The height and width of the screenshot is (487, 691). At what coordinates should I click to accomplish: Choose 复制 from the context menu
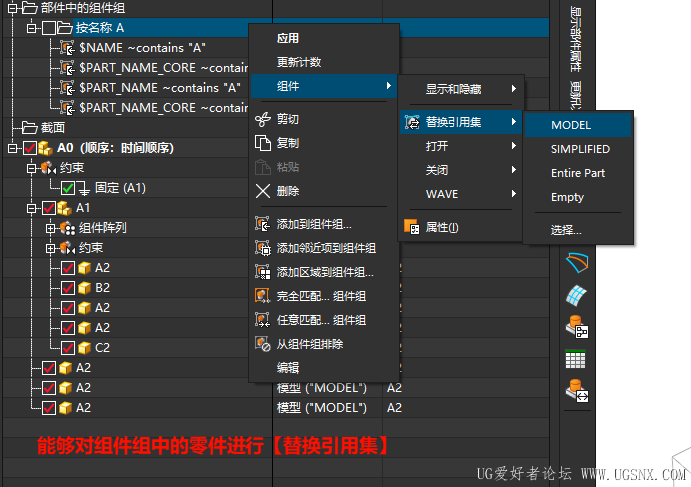pyautogui.click(x=324, y=143)
